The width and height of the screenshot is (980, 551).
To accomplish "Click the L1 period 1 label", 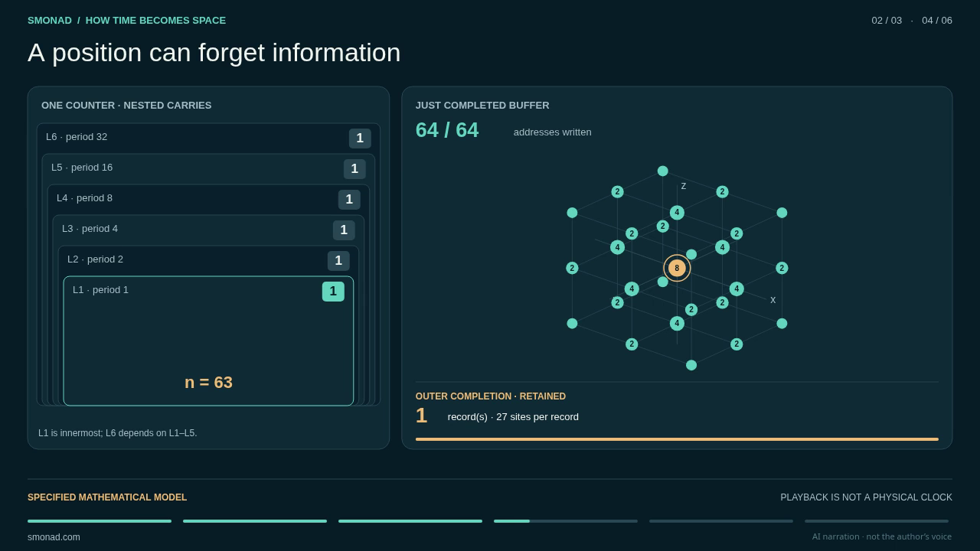I will [x=100, y=290].
